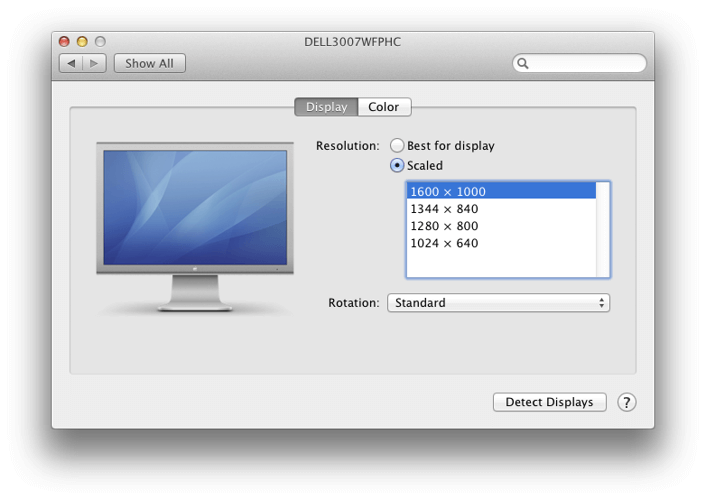Switch to the Color tab

[x=384, y=107]
